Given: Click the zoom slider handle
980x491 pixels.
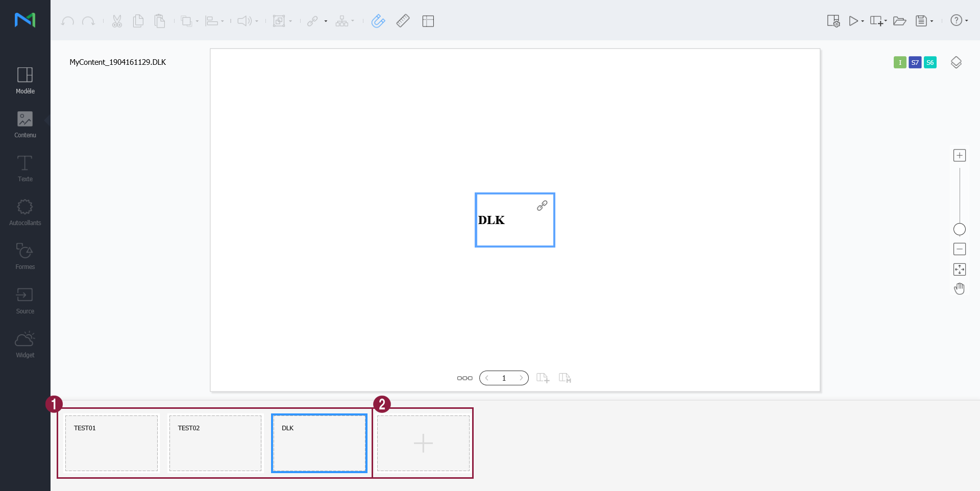Looking at the screenshot, I should pos(959,230).
